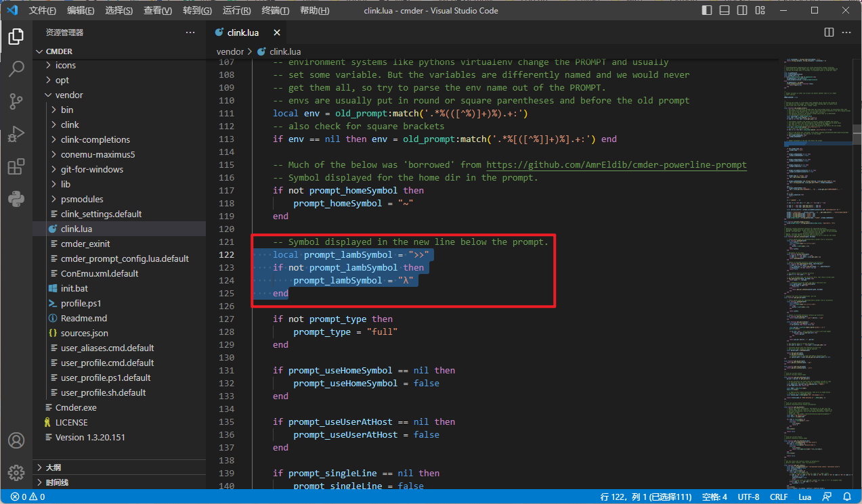This screenshot has height=504, width=862.
Task: Open errors and warnings in status bar
Action: pos(27,497)
